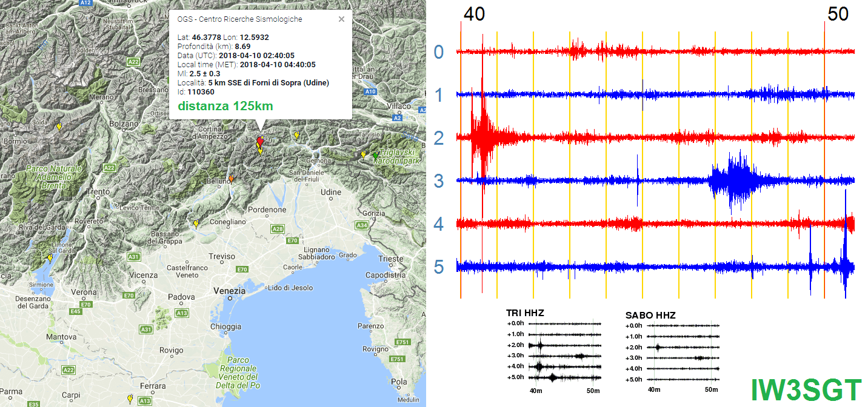Click the Udine city label
This screenshot has height=407, width=868.
pos(331,192)
